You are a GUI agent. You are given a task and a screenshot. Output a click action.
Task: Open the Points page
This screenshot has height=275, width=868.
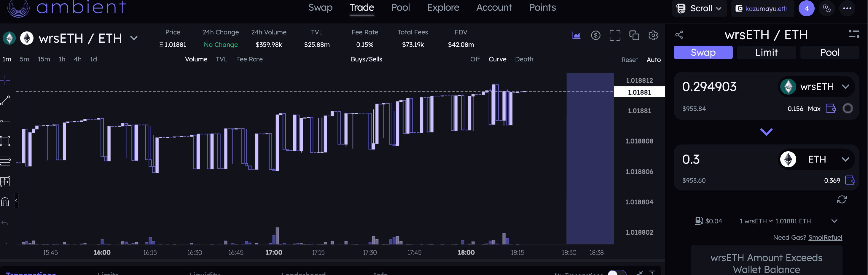[542, 7]
